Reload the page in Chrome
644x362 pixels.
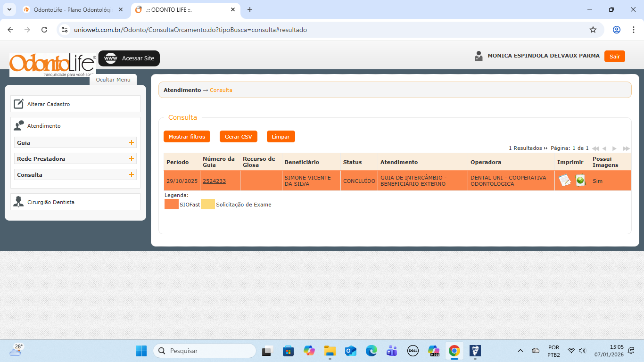point(44,30)
